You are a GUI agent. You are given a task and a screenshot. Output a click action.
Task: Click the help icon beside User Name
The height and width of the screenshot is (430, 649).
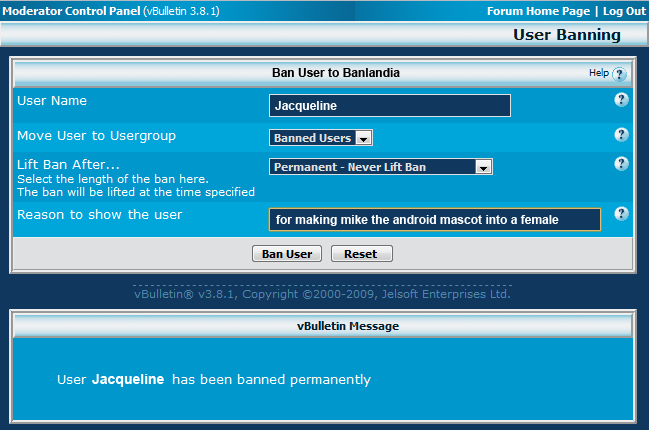[x=621, y=100]
